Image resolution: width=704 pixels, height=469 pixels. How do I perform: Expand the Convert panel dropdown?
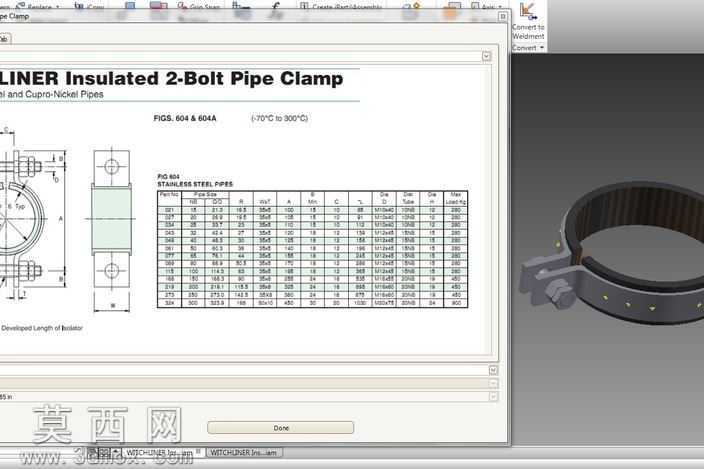(x=542, y=48)
